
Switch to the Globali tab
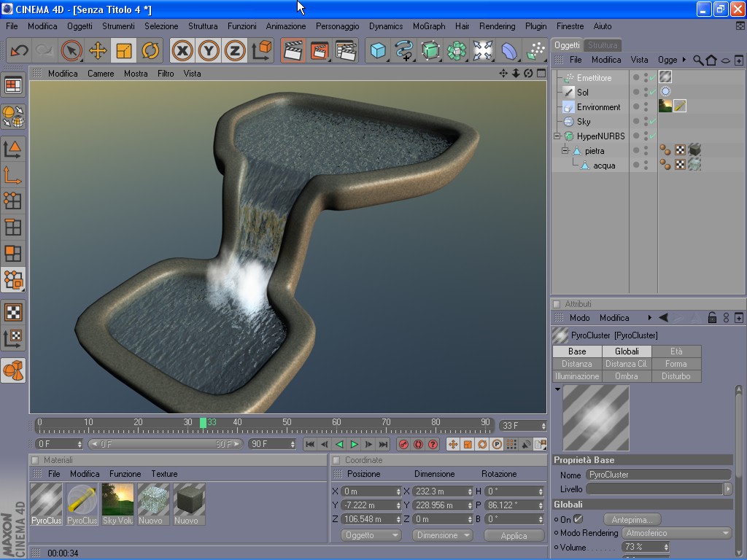[627, 351]
